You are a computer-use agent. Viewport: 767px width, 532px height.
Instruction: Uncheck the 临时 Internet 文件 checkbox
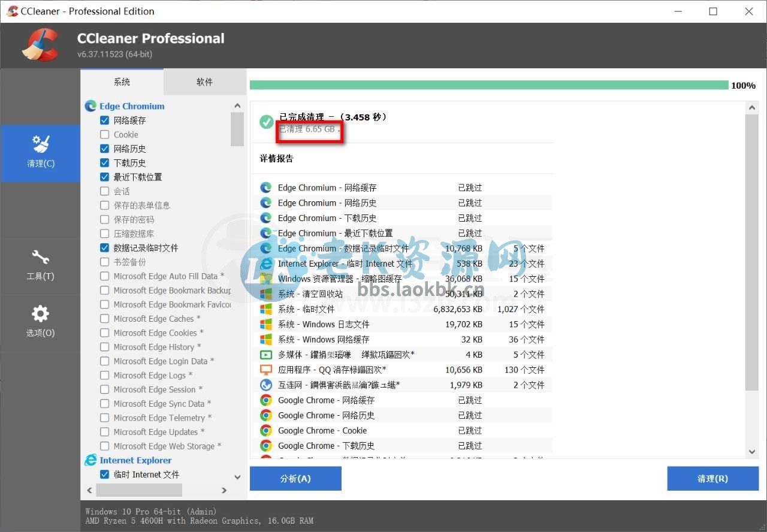tap(104, 474)
